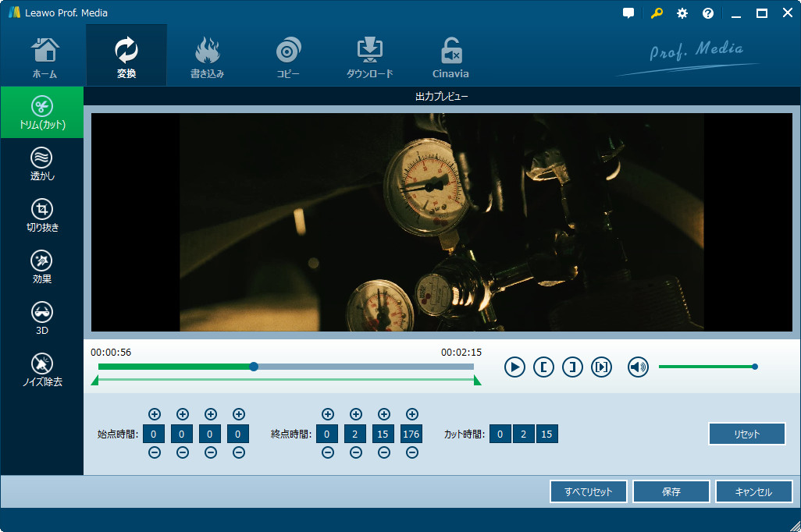Mute the audio with the speaker icon

coord(638,367)
